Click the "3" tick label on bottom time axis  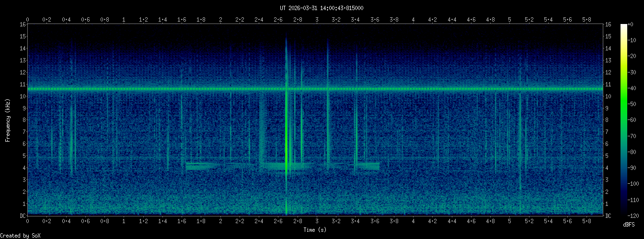[317, 221]
